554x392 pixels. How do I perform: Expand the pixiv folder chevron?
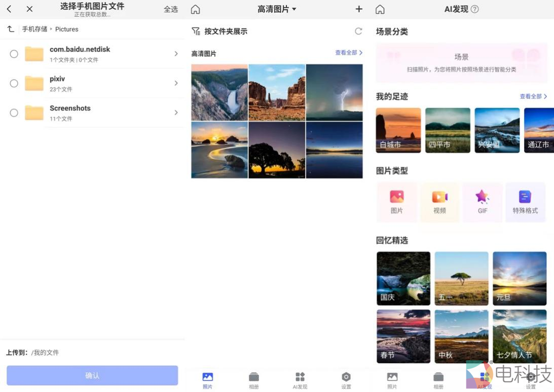coord(176,83)
